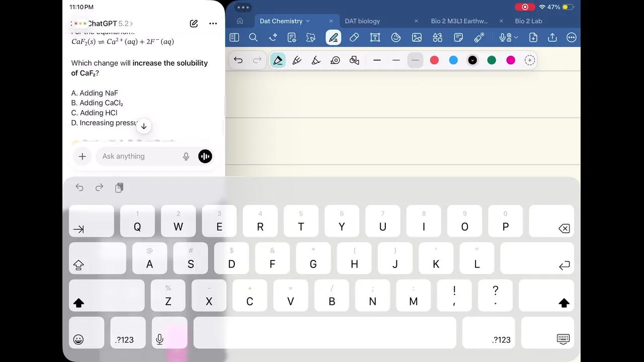644x362 pixels.
Task: Open search in the notebook
Action: click(254, 38)
